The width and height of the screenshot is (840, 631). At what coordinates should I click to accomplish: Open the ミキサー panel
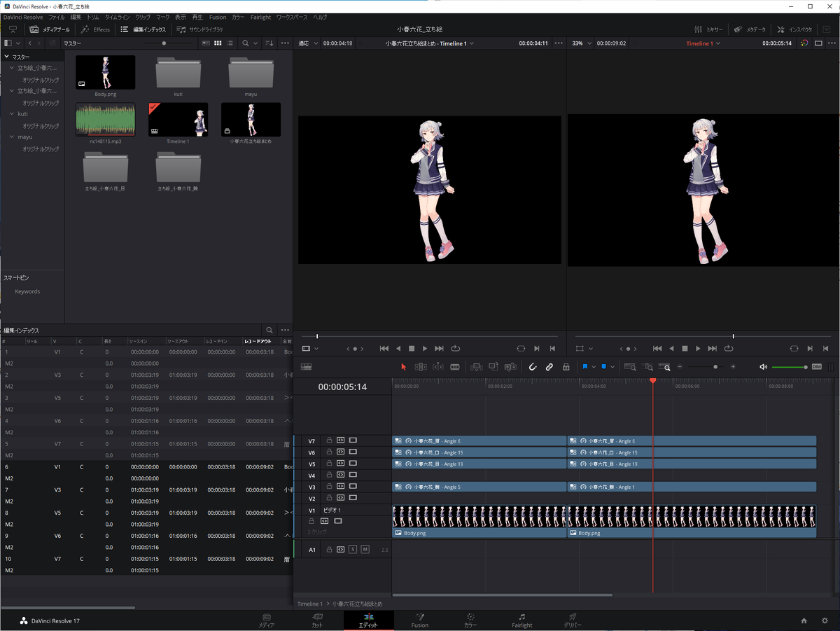coord(708,29)
